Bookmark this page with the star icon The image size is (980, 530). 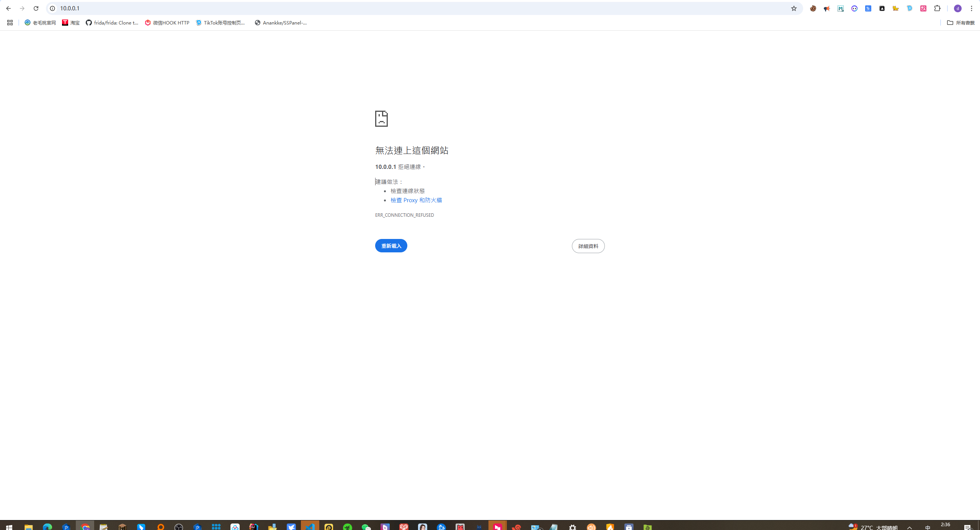coord(794,8)
